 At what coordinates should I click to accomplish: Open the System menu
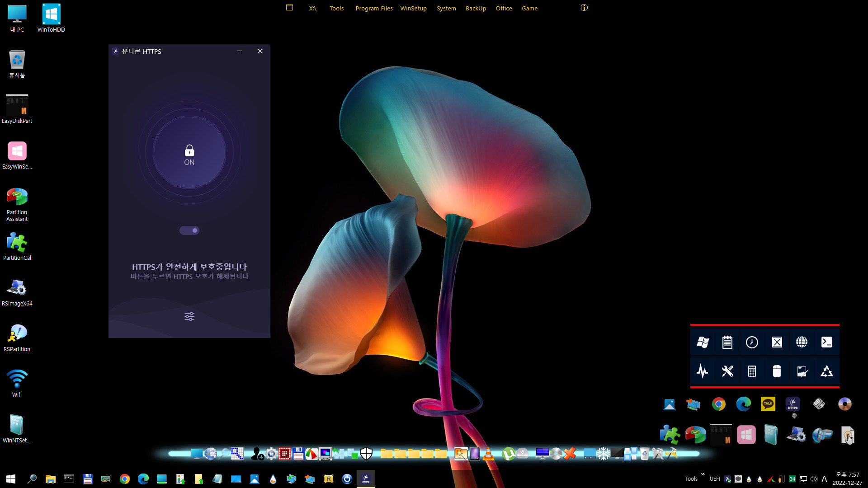pos(446,8)
